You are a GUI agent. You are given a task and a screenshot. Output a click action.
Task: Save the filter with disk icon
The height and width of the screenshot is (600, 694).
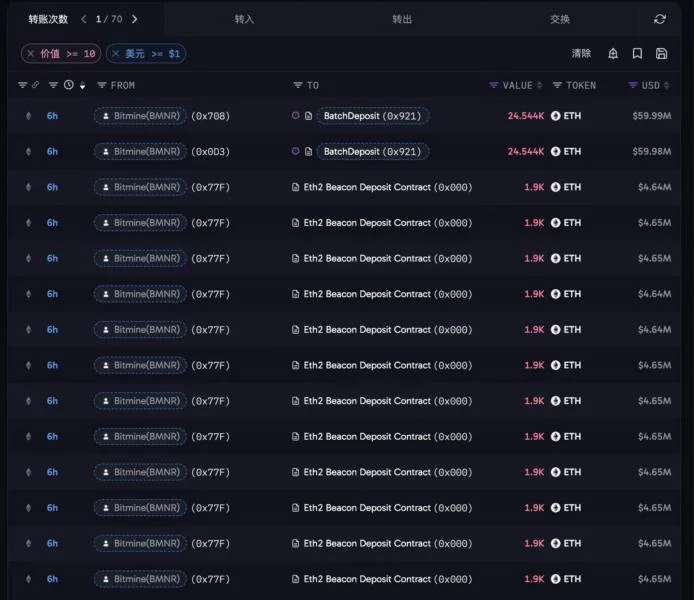(x=661, y=54)
